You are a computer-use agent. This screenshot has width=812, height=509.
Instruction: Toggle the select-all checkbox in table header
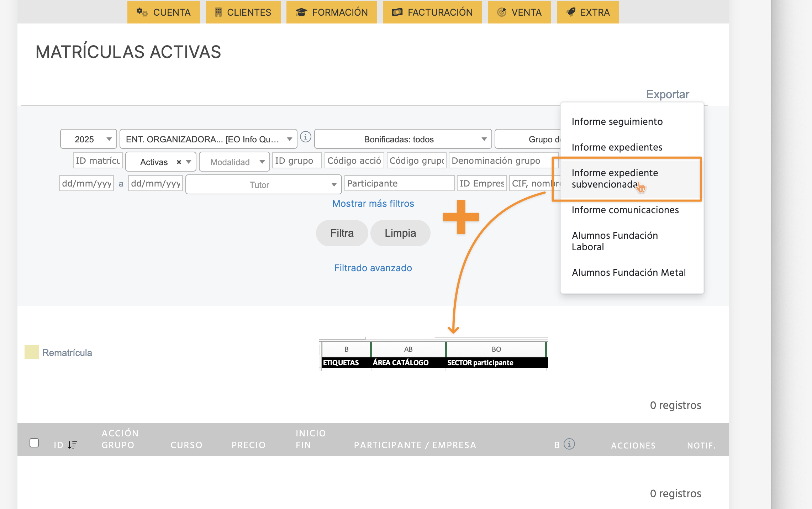34,443
